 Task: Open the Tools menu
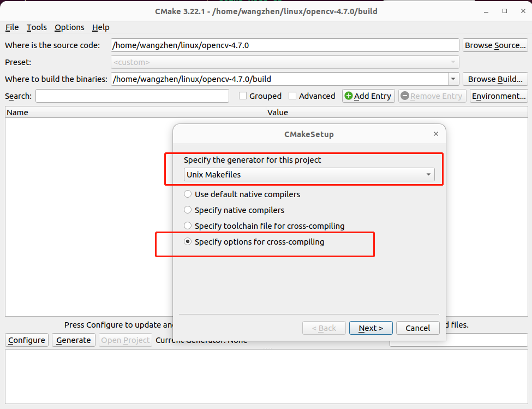coord(37,27)
